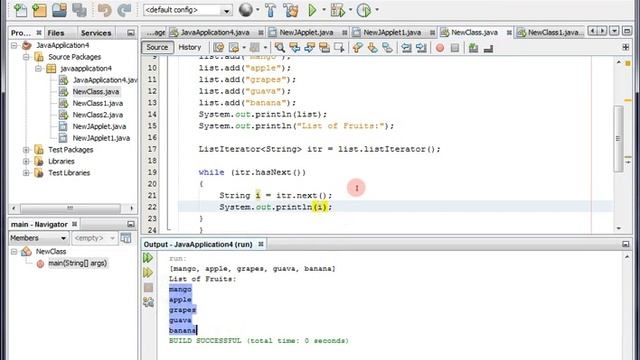This screenshot has height=360, width=640.
Task: Click Find Previous Occurrence icon
Action: 294,48
